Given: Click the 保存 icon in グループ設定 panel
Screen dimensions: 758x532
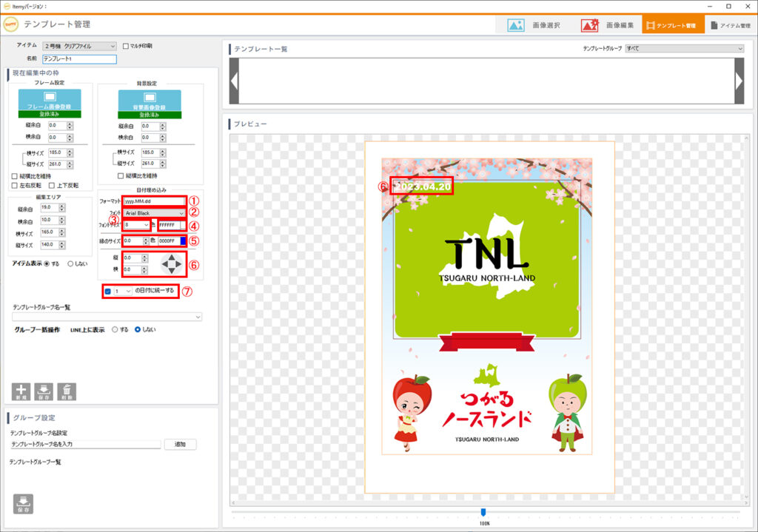Looking at the screenshot, I should pyautogui.click(x=23, y=502).
